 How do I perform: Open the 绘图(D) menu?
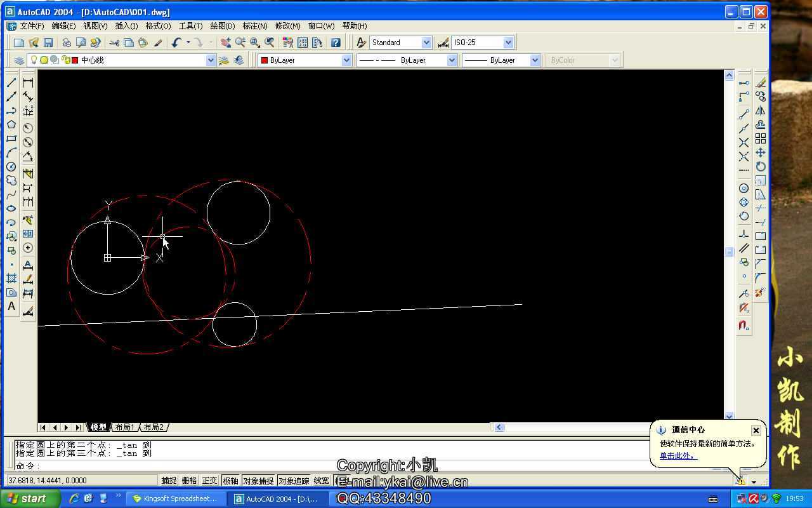point(222,26)
